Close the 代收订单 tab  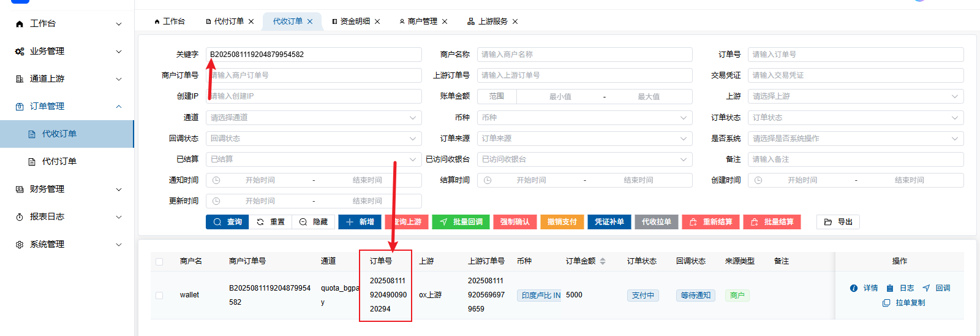[310, 21]
